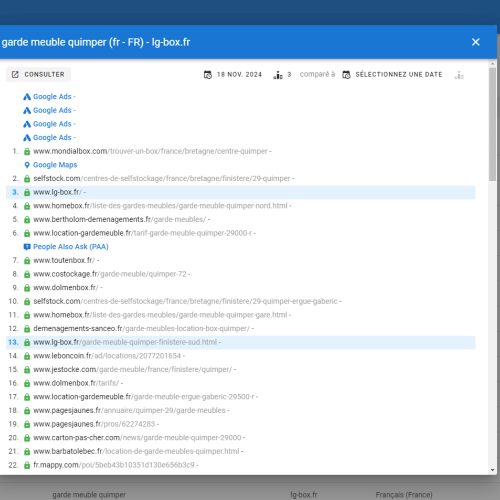Viewport: 500px width, 500px height.
Task: Click the first Google Ads logo icon
Action: 27,97
